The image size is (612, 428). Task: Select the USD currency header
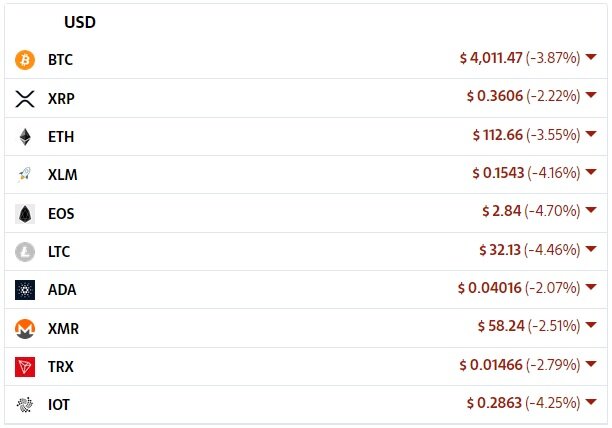(80, 22)
